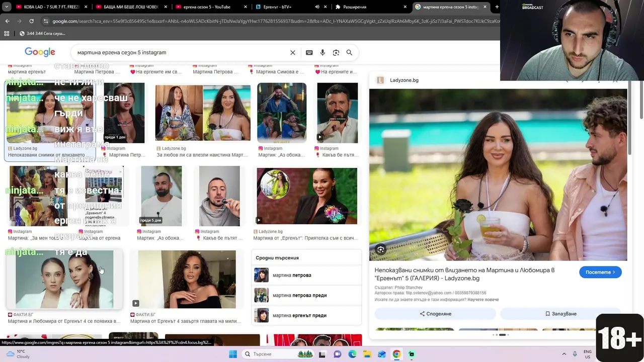The width and height of the screenshot is (644, 362).
Task: Switch to БАЩА МИ БЕШЕ ЛОШ ЧОВЕК tab
Action: coord(130,7)
